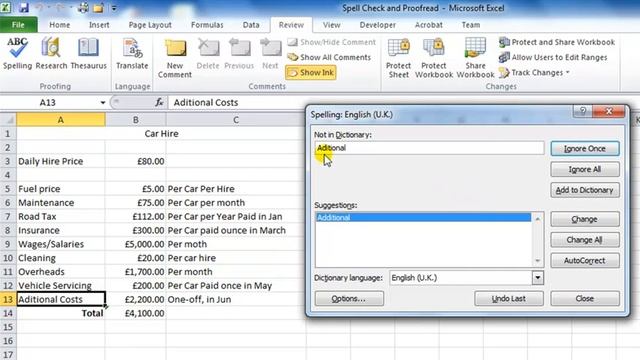Open the Thesaurus tool

coord(88,53)
